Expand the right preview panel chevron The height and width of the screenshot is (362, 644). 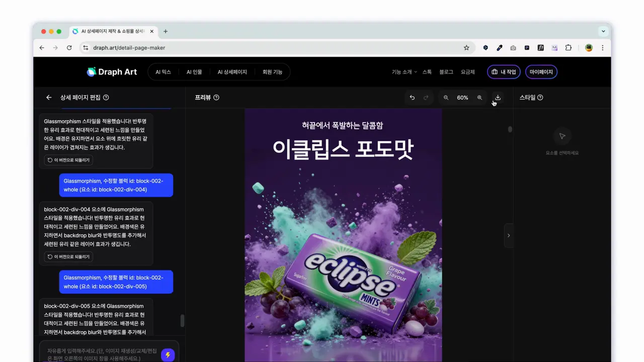tap(508, 235)
